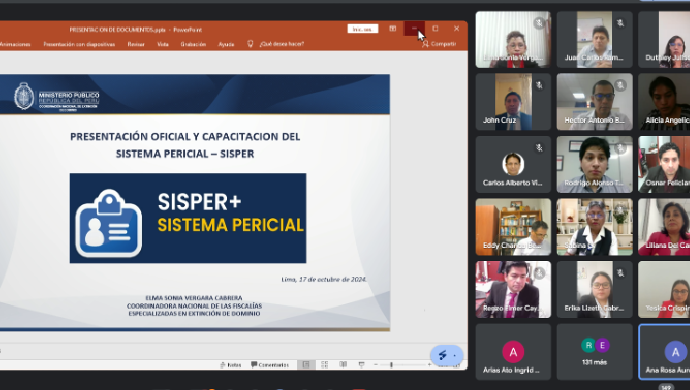Select Hector Antonio B... video tile
Screen dimensions: 690x390
[x=595, y=102]
